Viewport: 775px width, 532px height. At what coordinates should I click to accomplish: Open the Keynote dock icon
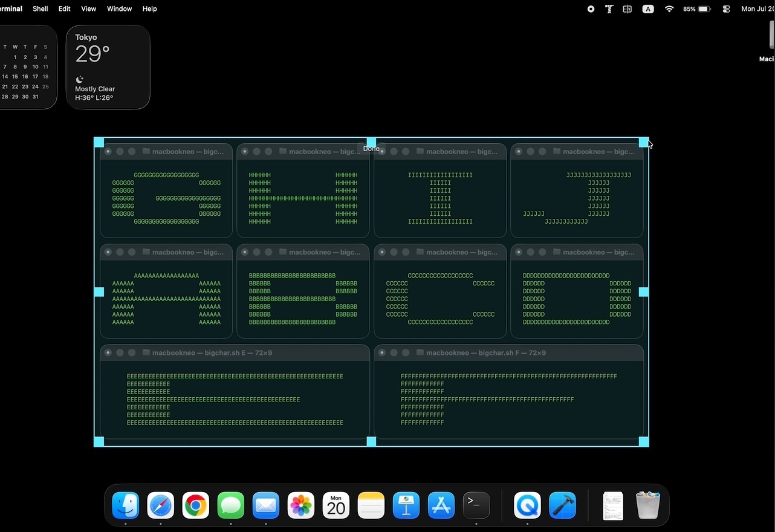(406, 505)
